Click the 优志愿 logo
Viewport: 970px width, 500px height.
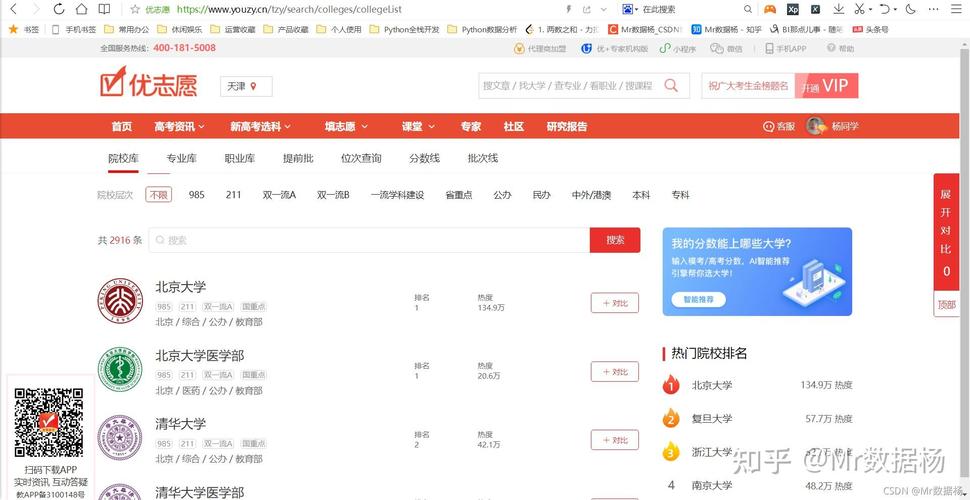[148, 82]
